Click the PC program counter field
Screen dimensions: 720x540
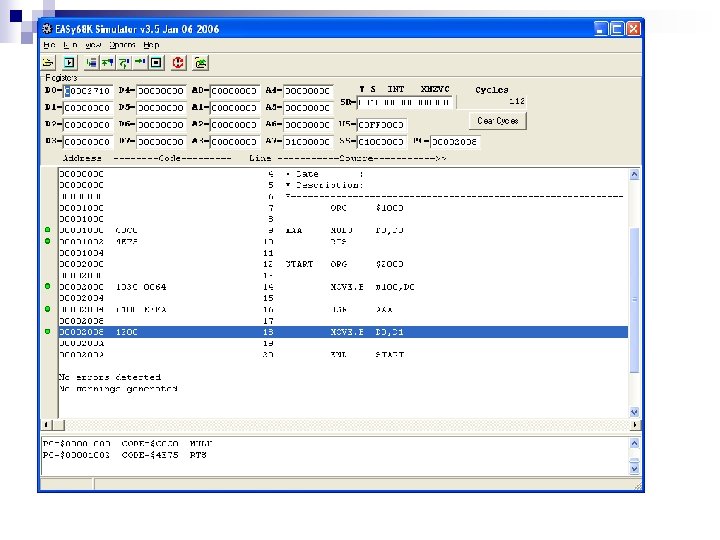pyautogui.click(x=455, y=142)
